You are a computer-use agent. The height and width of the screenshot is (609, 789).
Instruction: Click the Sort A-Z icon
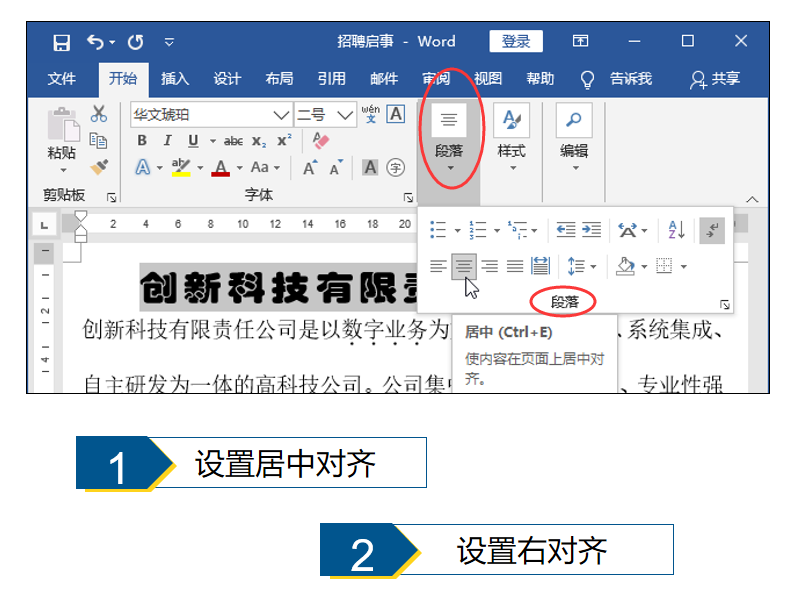click(676, 230)
